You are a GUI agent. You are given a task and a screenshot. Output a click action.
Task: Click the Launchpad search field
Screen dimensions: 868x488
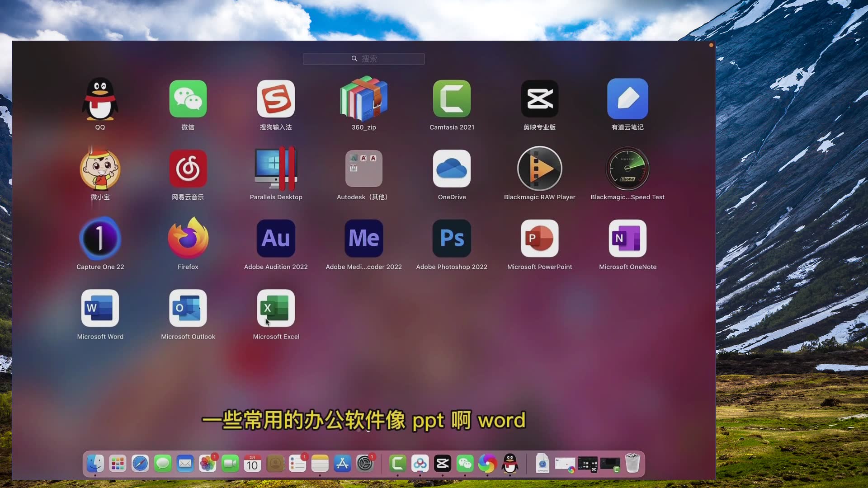coord(363,59)
